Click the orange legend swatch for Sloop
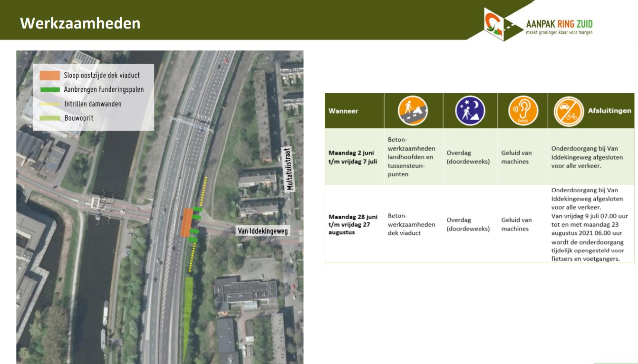Image resolution: width=638 pixels, height=364 pixels. (49, 75)
